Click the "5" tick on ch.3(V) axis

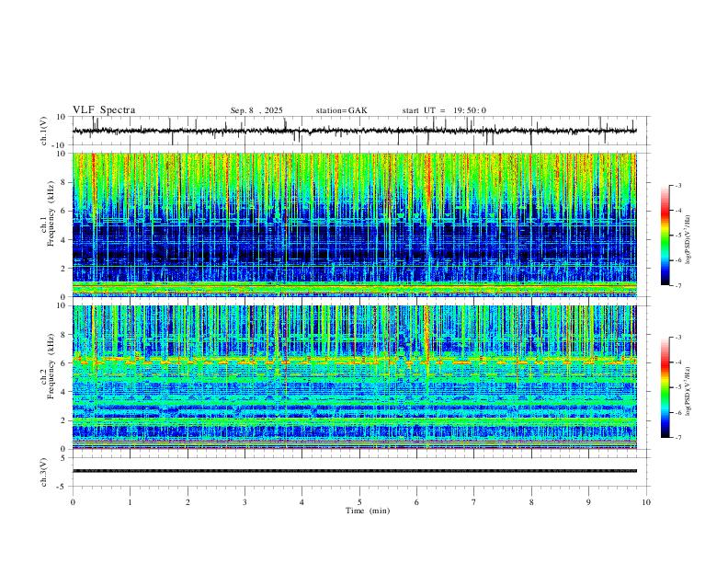(x=64, y=457)
